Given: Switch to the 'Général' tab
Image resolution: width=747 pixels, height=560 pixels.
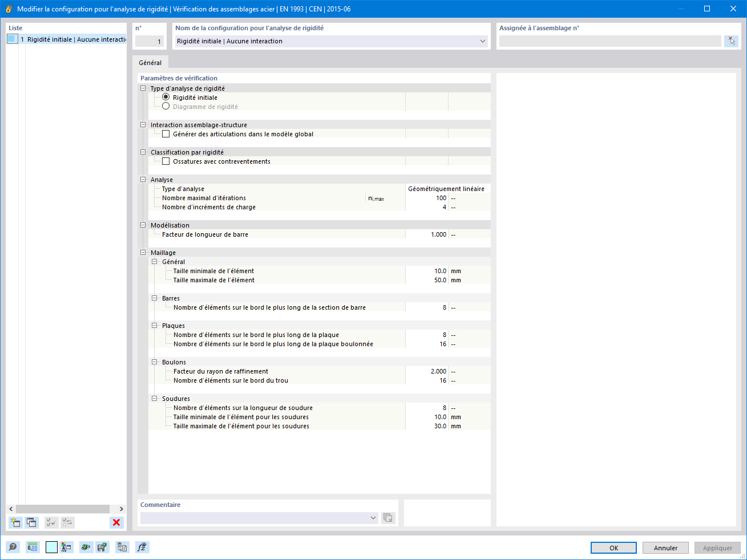Looking at the screenshot, I should (x=150, y=62).
